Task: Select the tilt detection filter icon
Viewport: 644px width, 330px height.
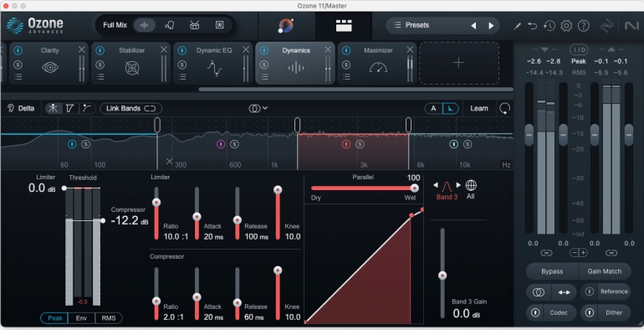Action: point(69,108)
